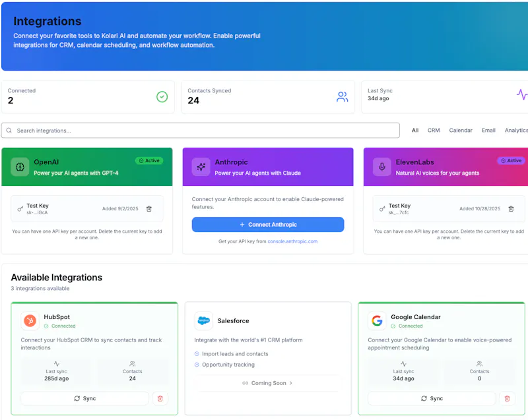Click the Coming Soon button on Salesforce
The height and width of the screenshot is (420, 528).
tap(268, 383)
